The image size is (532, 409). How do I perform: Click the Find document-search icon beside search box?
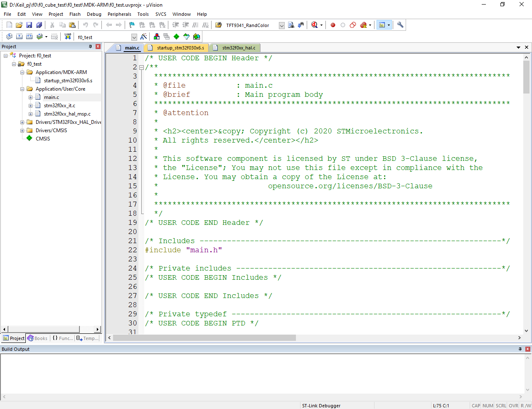291,25
